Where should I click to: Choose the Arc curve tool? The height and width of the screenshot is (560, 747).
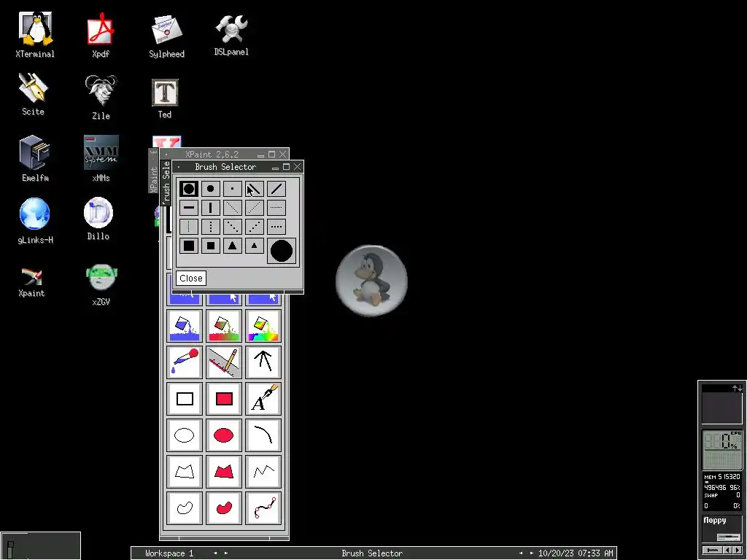click(x=263, y=435)
